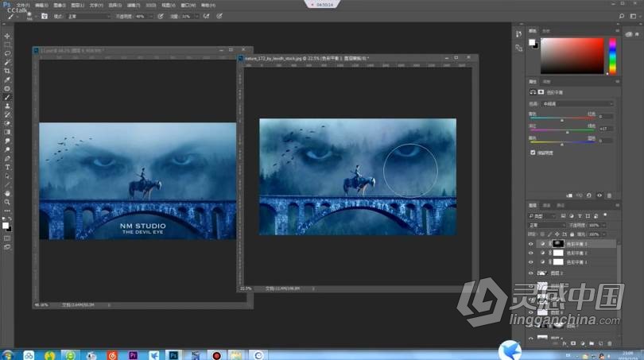The image size is (644, 360).
Task: Open the layer blend mode dropdown
Action: [x=546, y=226]
